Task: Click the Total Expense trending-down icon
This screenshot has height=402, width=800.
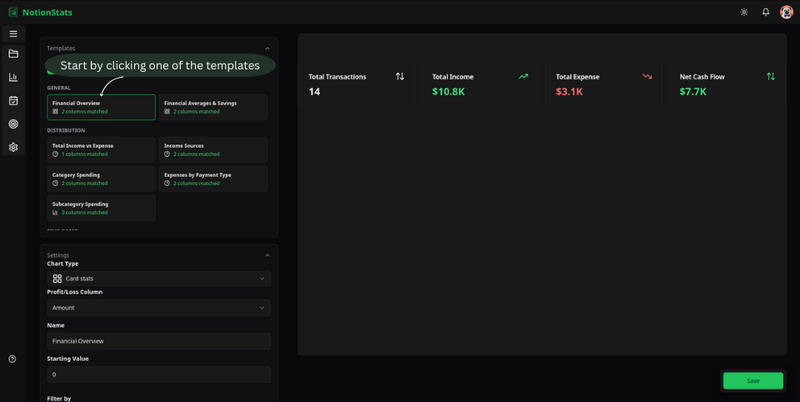Action: (647, 77)
